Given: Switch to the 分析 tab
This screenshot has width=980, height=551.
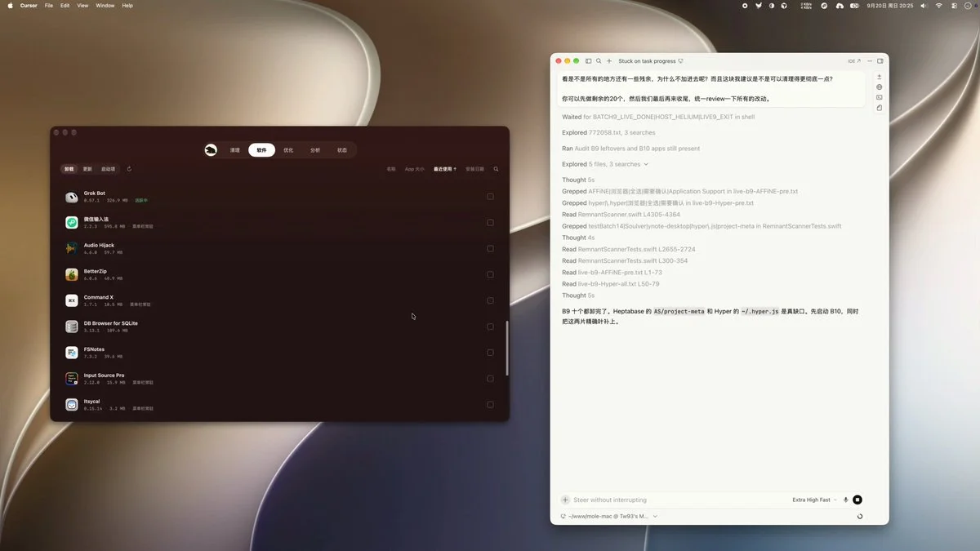Looking at the screenshot, I should click(x=315, y=150).
